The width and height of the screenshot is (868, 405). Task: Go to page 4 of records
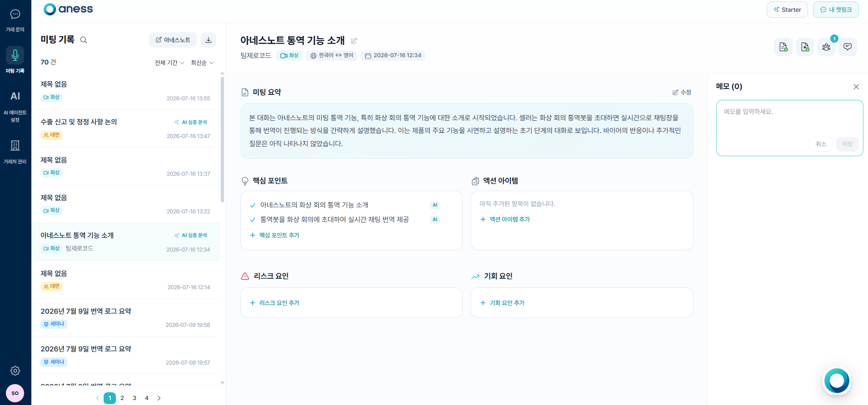(x=147, y=398)
